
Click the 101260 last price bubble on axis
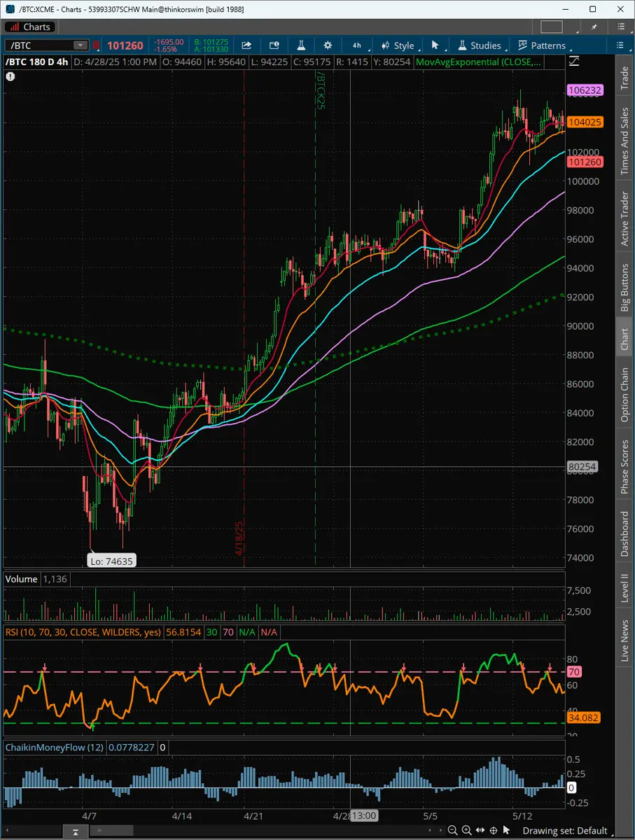[x=585, y=162]
